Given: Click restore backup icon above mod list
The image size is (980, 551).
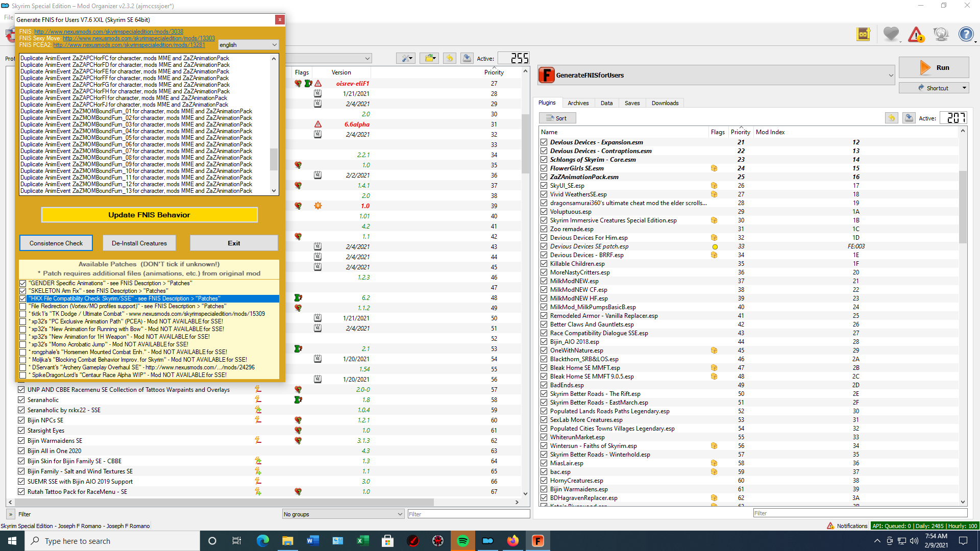Looking at the screenshot, I should click(x=450, y=59).
